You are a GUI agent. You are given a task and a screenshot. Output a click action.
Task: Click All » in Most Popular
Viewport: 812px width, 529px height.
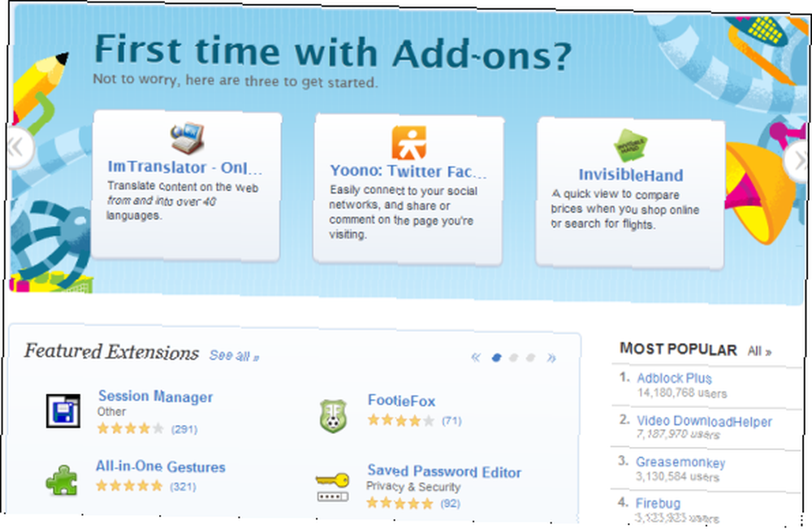(759, 351)
